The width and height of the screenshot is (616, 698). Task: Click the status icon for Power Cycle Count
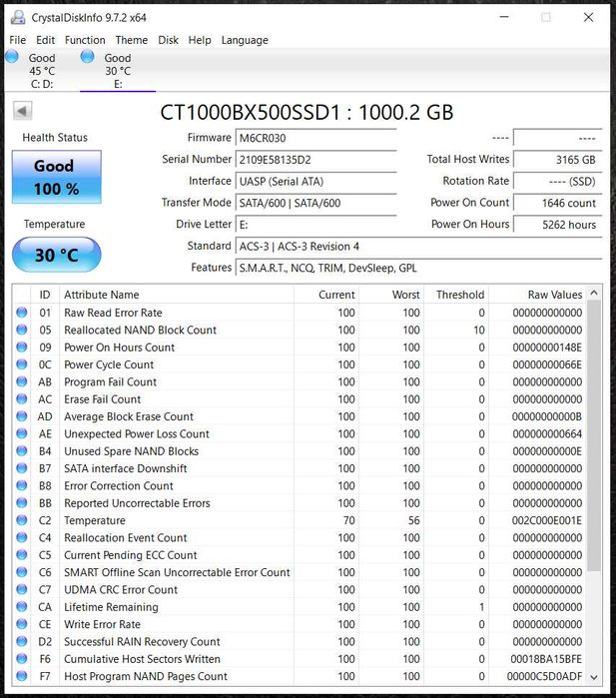pos(21,364)
